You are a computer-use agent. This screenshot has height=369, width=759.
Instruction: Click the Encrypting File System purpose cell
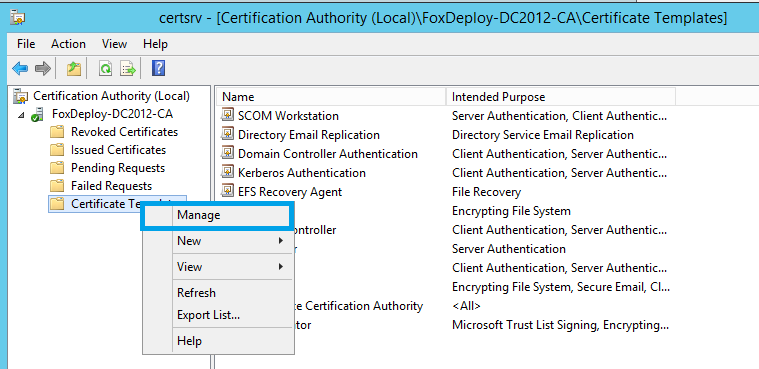coord(511,211)
